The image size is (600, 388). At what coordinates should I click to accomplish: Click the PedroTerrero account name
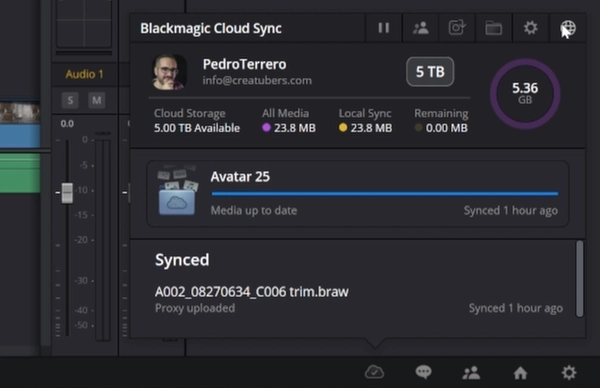click(245, 64)
